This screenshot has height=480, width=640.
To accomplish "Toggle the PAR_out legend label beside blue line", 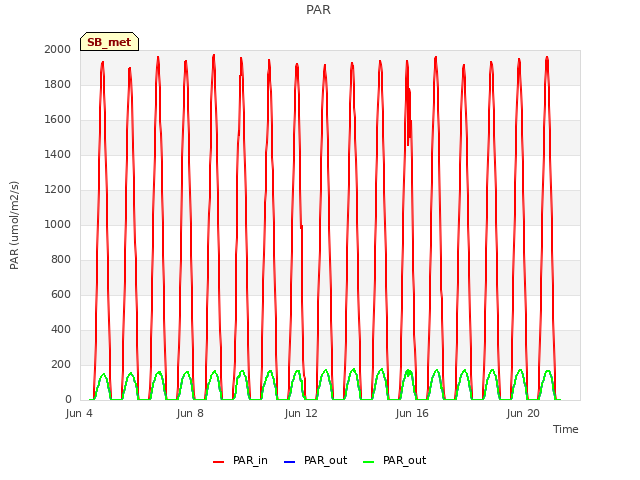I will (x=325, y=460).
